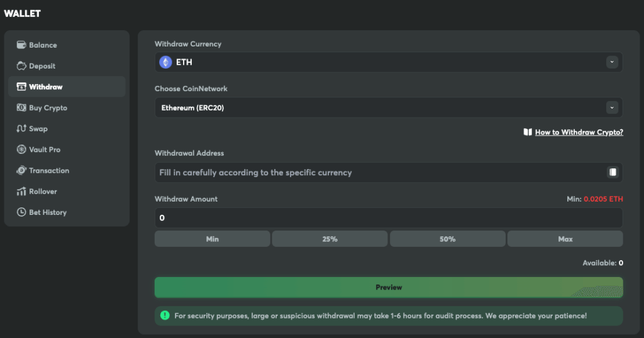Click the Withdrawal Address input field
This screenshot has height=338, width=644.
(377, 172)
